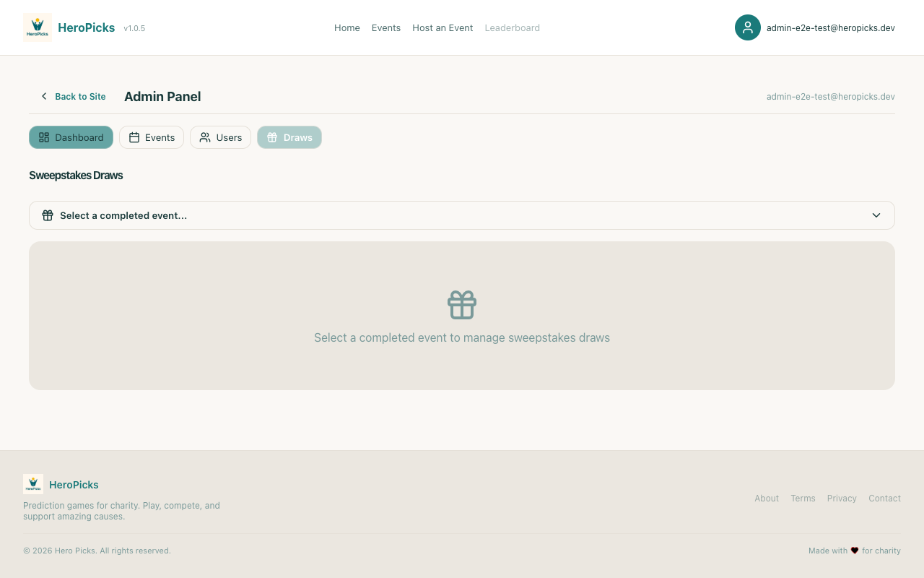This screenshot has height=578, width=924.
Task: Open the Contact footer link
Action: click(x=884, y=499)
